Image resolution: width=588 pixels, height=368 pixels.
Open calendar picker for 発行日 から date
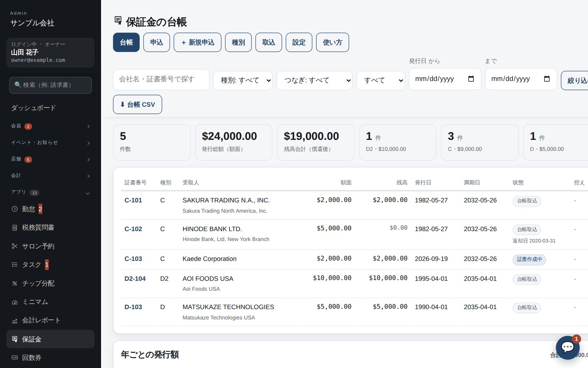coord(471,79)
